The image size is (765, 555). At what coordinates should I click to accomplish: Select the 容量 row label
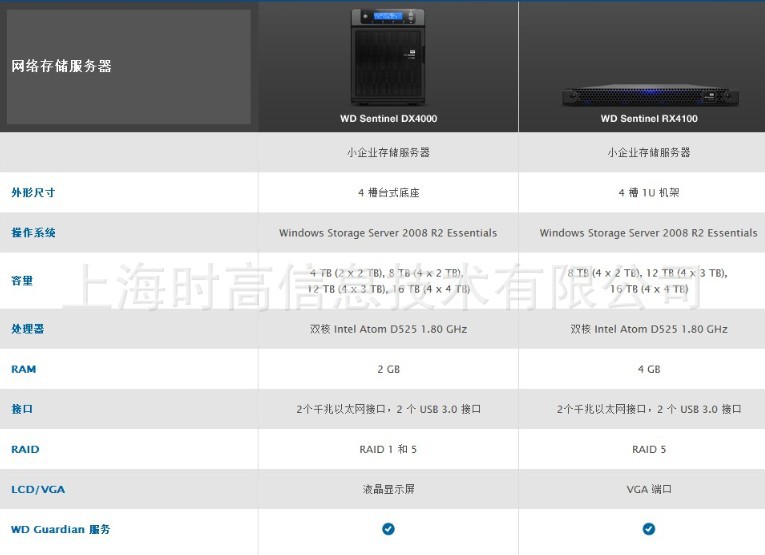(22, 280)
